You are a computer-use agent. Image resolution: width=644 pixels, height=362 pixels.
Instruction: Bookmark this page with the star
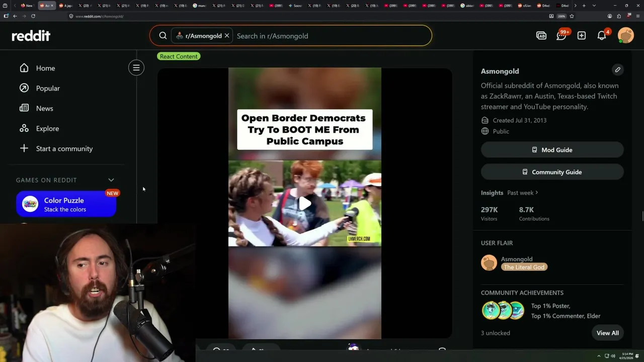tap(572, 16)
